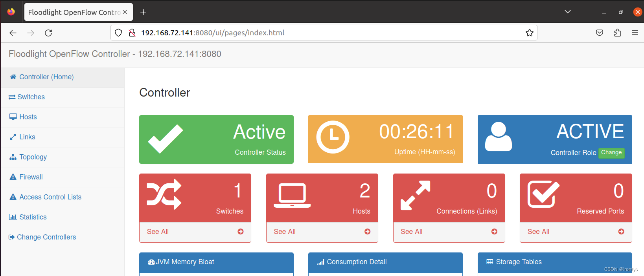Click the arrow circle in Connections See All row
Image resolution: width=644 pixels, height=276 pixels.
(x=495, y=232)
